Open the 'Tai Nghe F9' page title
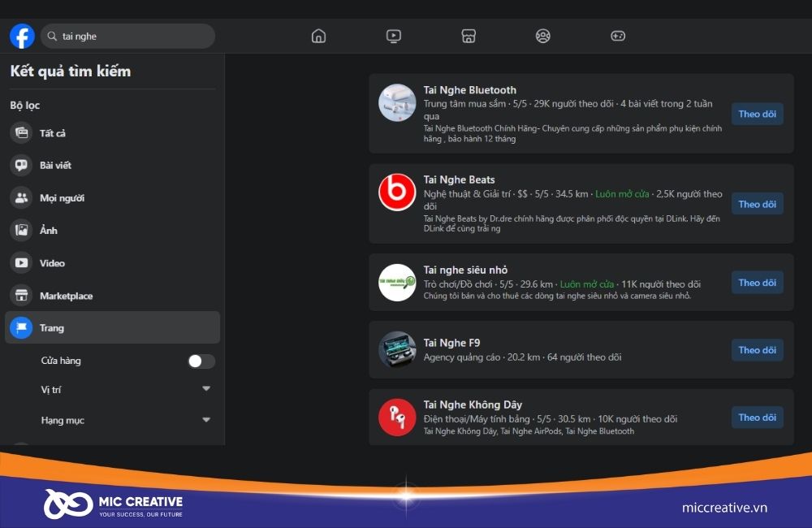This screenshot has height=528, width=812. click(x=451, y=343)
